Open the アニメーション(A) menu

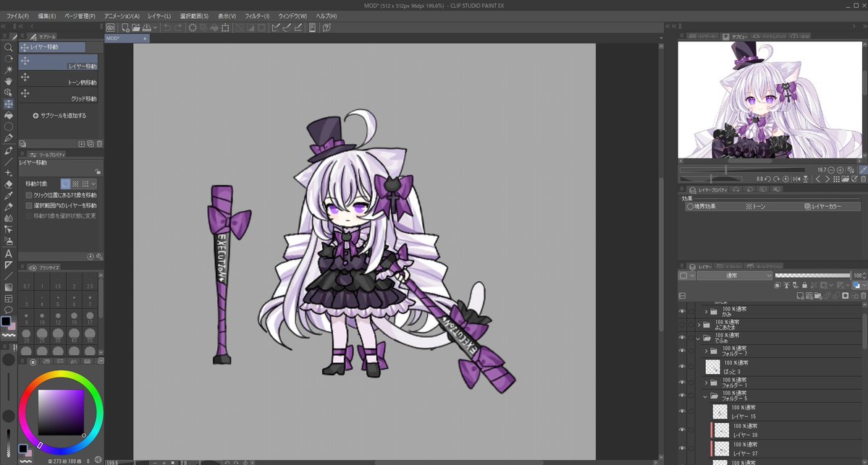click(x=122, y=16)
